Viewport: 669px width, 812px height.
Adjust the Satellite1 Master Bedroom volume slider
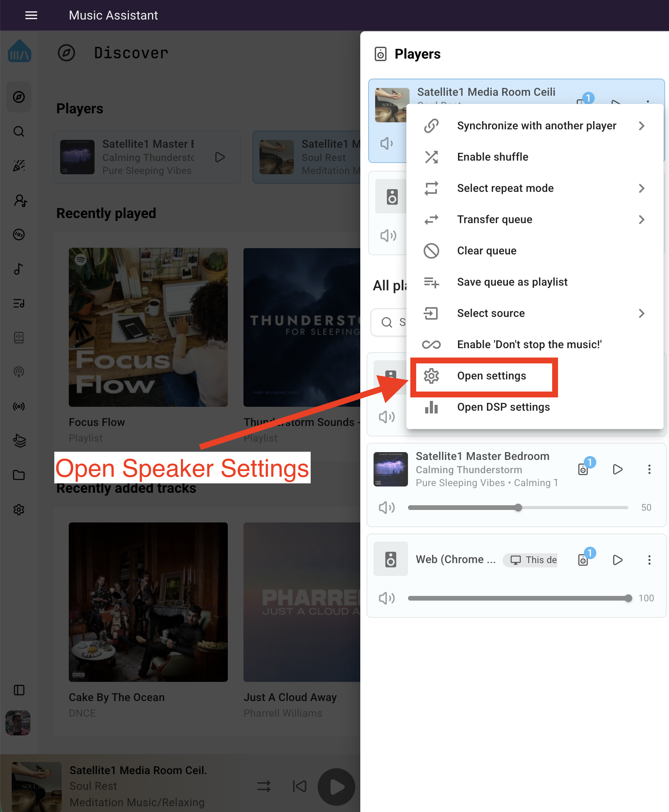pyautogui.click(x=518, y=508)
